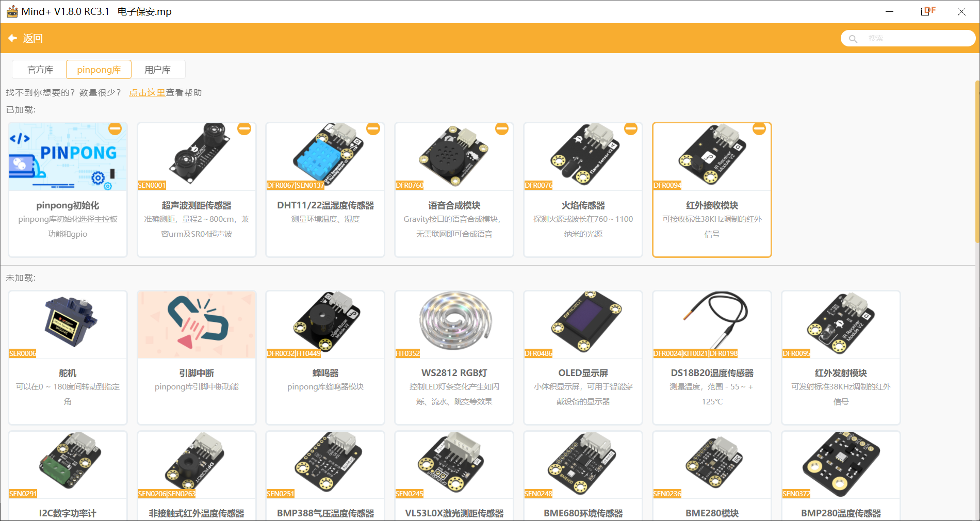
Task: Click the SER0006 product code label
Action: (23, 353)
